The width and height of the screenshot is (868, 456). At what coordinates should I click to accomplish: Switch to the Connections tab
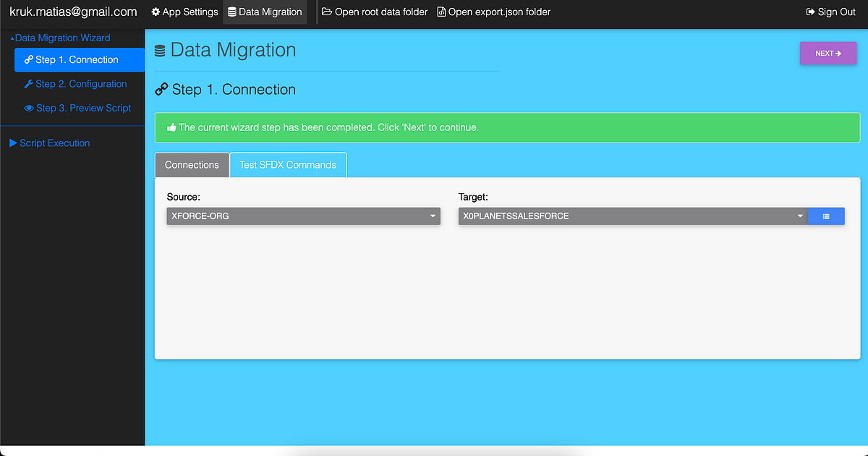point(192,164)
